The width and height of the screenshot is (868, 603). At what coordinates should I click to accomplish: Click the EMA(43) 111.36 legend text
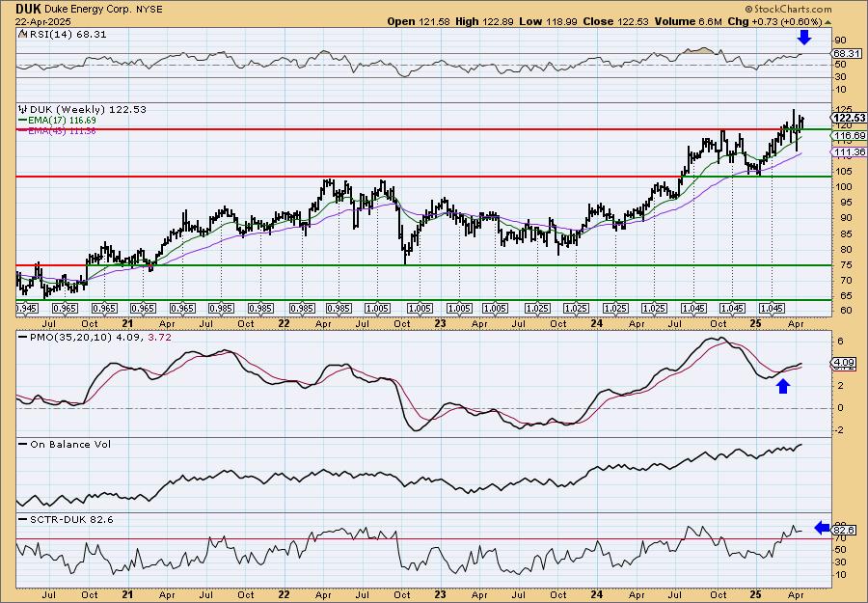pyautogui.click(x=62, y=130)
